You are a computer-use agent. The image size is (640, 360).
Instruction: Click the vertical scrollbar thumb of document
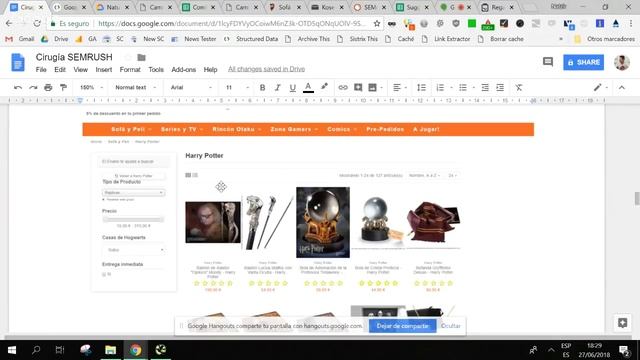tap(637, 199)
